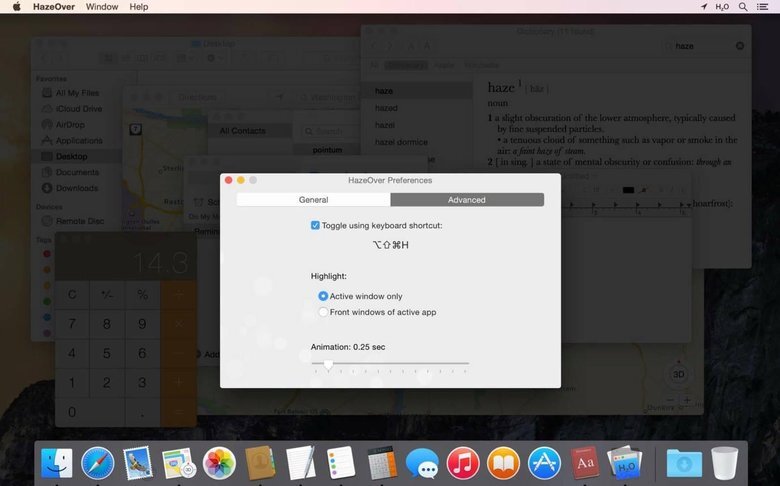The image size is (780, 486).
Task: Click the C clear key on Calculator
Action: point(72,294)
